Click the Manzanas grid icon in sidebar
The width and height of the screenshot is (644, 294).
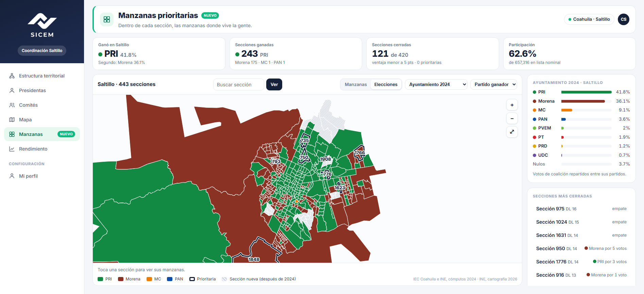click(x=12, y=134)
